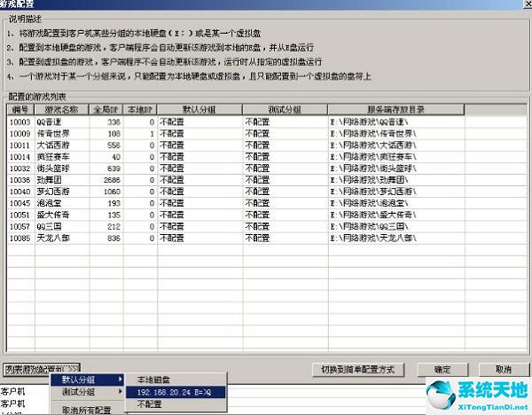Screen dimensions: 532x415
Task: Click the 服务端存放目录 column header
Action: tap(396, 110)
